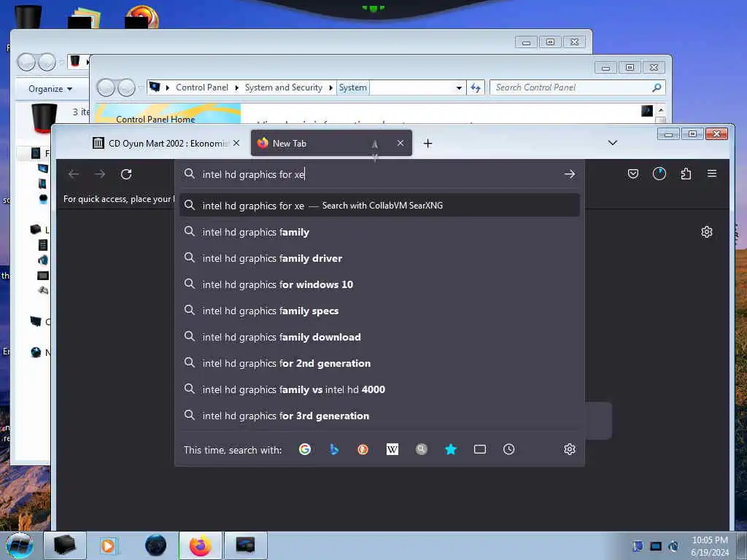Search with Wikipedia icon

[x=392, y=449]
